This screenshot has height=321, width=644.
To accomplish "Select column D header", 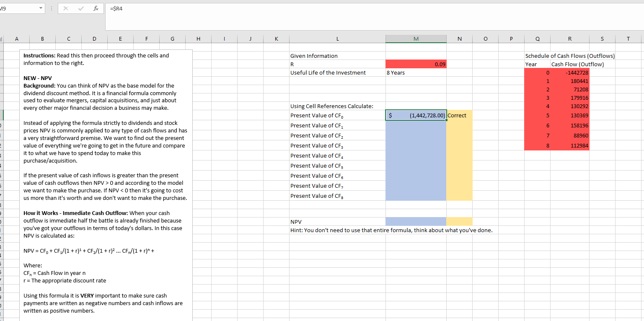I will pyautogui.click(x=94, y=39).
